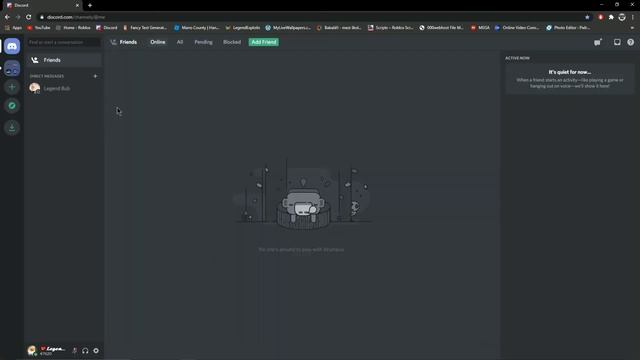Open the 000webhost File Manager bookmark
Screen dimensions: 640x360
pos(441,28)
